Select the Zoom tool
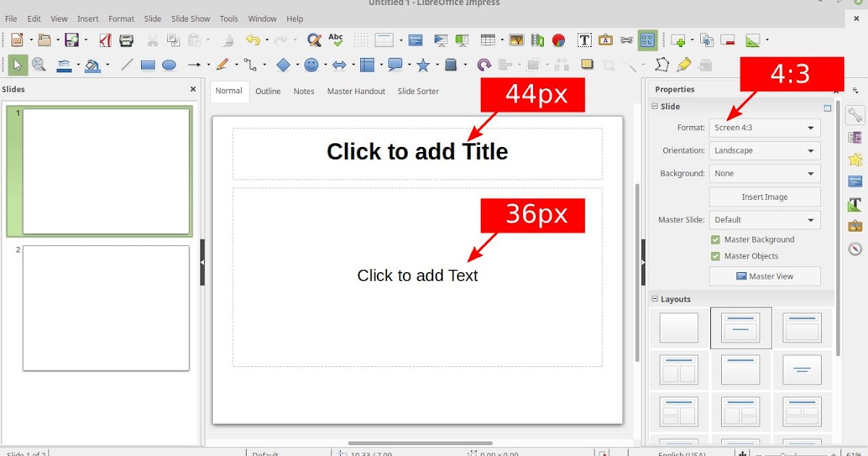Screen dimensions: 868x456 pyautogui.click(x=40, y=65)
